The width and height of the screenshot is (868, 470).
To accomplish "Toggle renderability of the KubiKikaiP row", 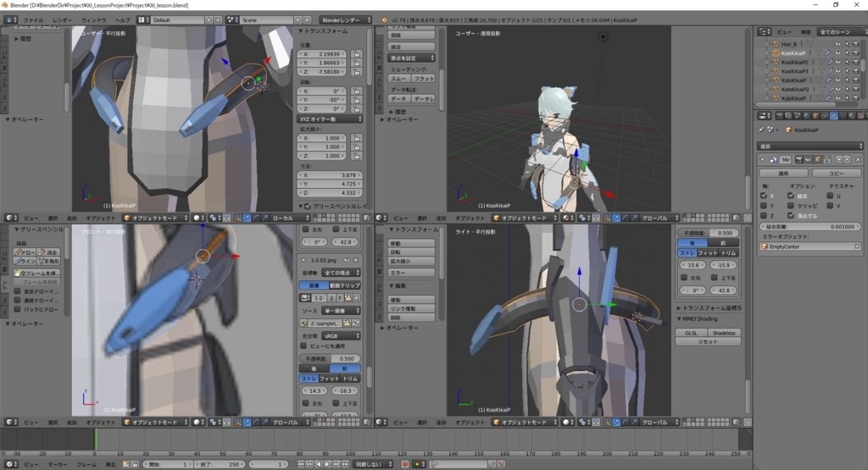I will point(856,98).
